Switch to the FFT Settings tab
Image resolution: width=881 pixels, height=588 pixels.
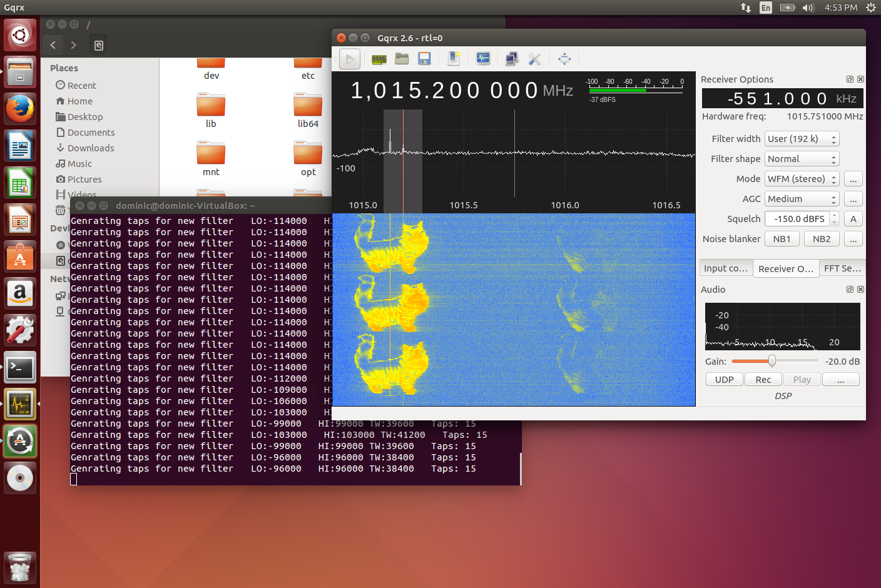842,268
